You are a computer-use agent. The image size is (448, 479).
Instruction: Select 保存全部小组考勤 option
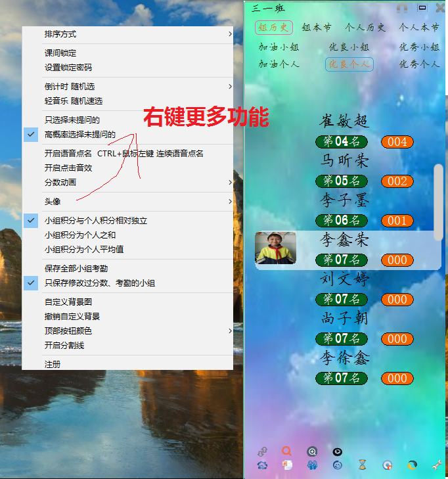pos(128,269)
